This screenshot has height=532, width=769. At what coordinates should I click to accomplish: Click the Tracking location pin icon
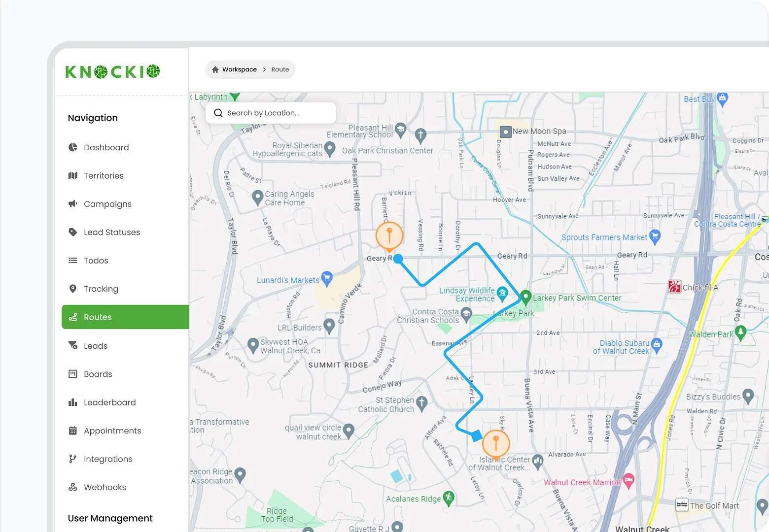pos(73,289)
